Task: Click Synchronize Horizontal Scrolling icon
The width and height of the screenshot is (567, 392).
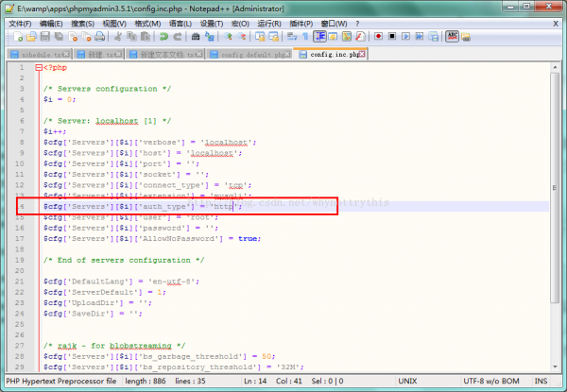Action: 273,37
